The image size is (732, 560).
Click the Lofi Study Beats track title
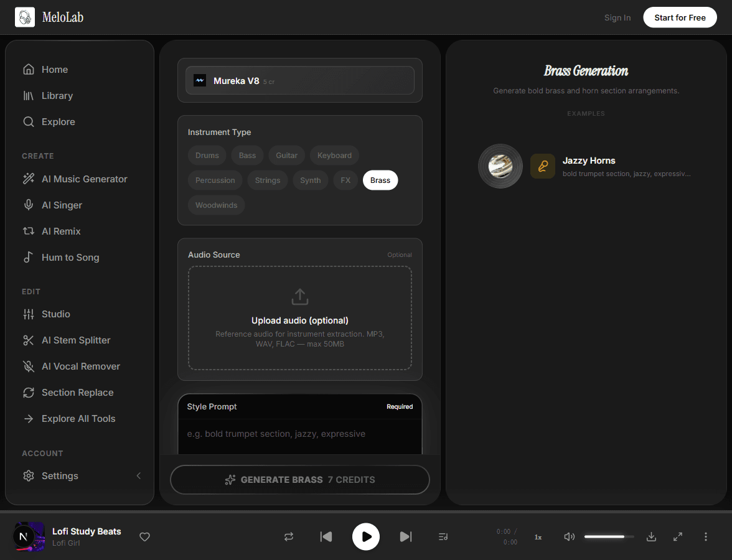(87, 531)
